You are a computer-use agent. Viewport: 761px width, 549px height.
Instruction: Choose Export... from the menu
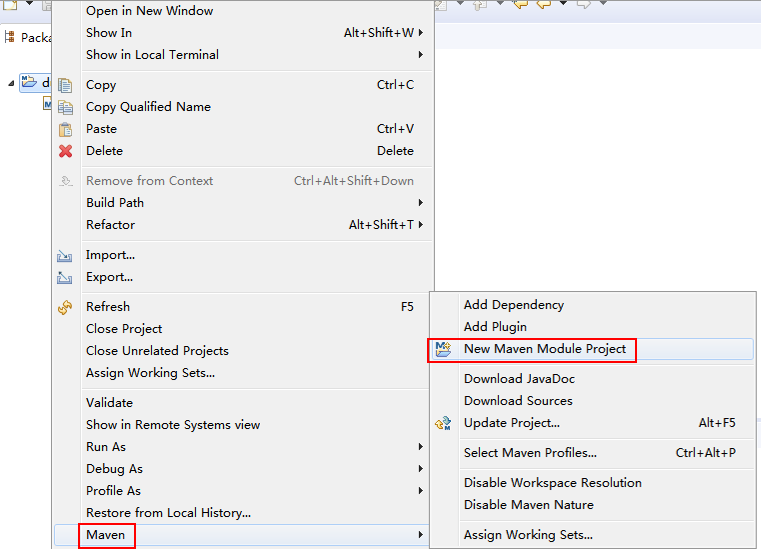click(243, 277)
